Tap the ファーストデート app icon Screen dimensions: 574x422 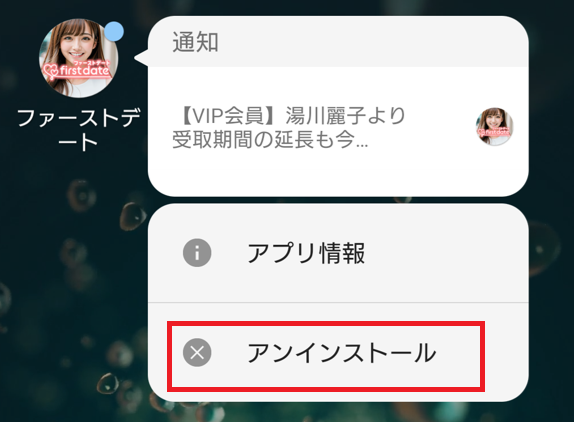click(78, 59)
